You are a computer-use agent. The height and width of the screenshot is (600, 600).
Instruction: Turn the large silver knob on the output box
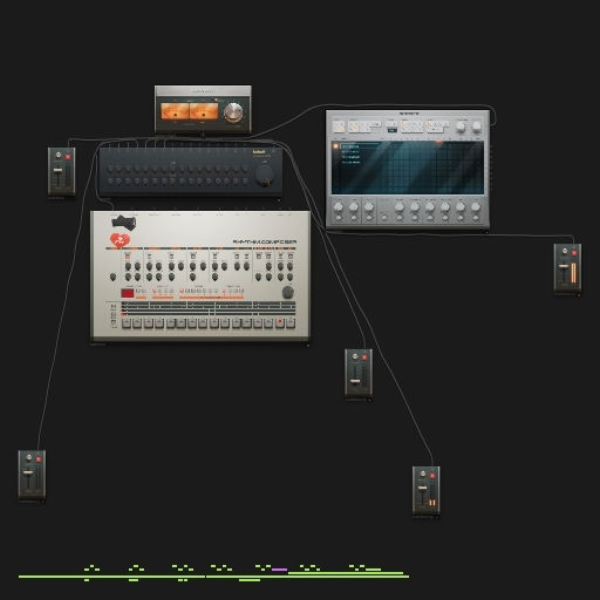tap(233, 112)
